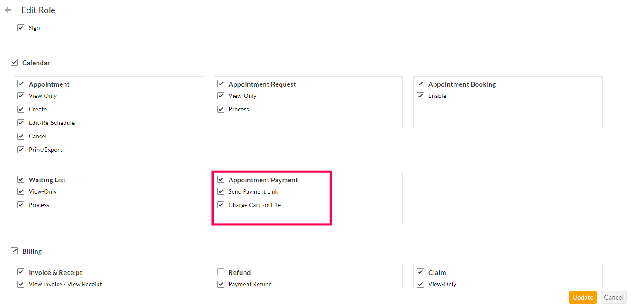Click the Update button

coord(583,297)
